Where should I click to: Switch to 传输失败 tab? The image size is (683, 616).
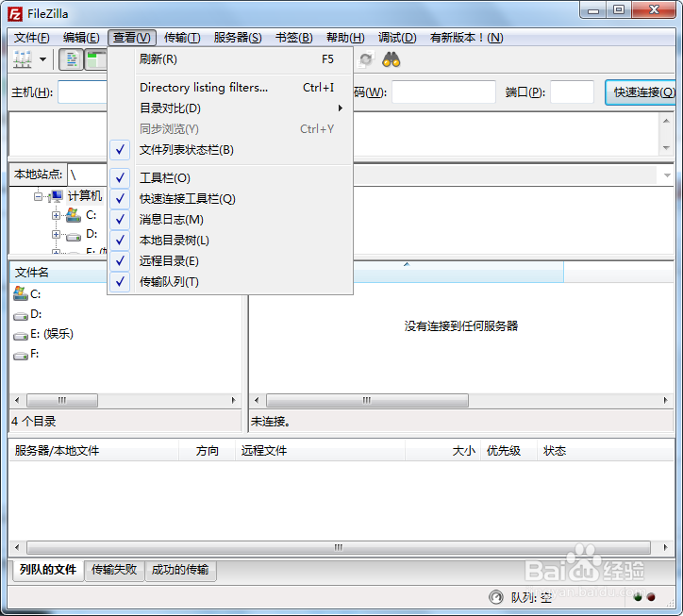[114, 570]
